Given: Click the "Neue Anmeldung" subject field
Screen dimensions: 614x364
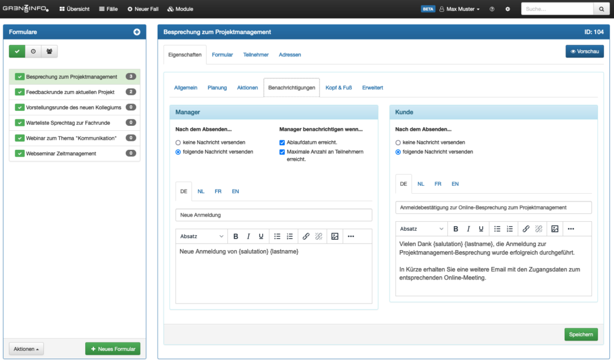Looking at the screenshot, I should (x=273, y=215).
